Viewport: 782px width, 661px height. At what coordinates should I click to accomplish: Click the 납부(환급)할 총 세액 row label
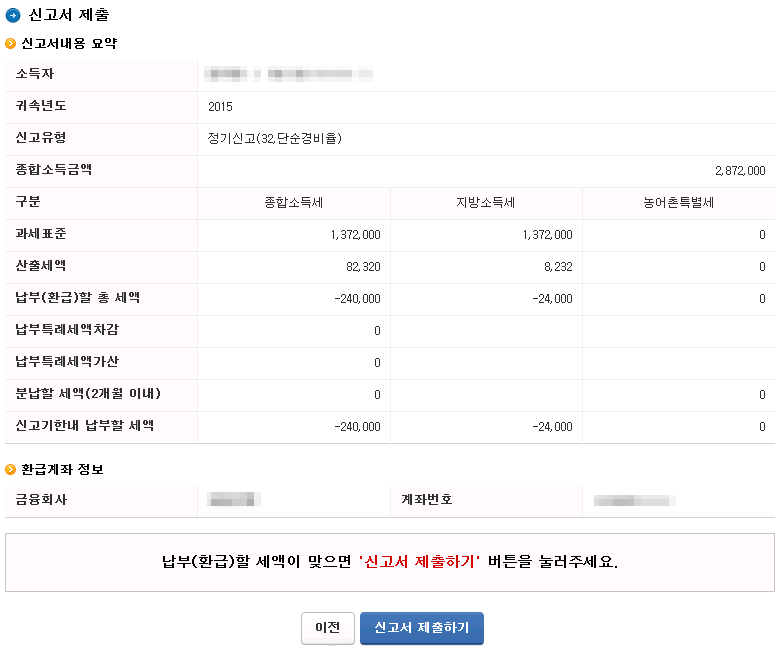(x=78, y=298)
